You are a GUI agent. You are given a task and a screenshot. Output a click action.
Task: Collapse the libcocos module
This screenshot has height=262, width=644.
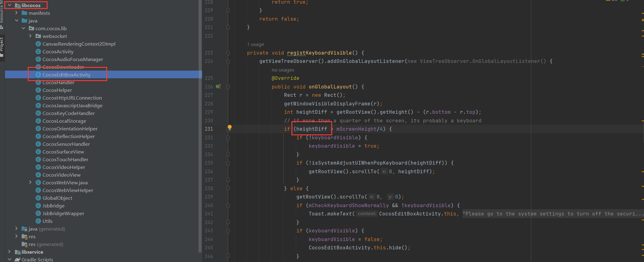(10, 5)
